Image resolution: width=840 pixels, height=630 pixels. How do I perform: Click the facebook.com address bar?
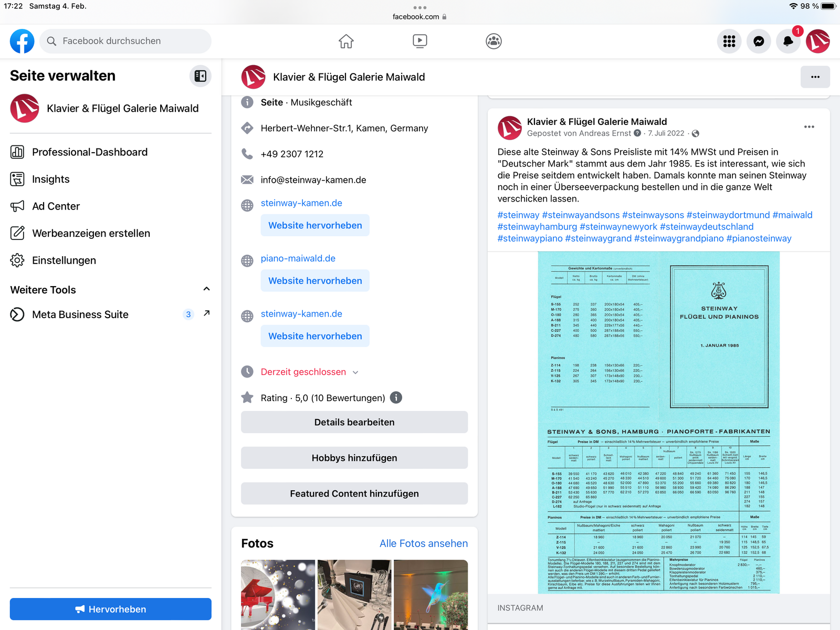coord(419,17)
